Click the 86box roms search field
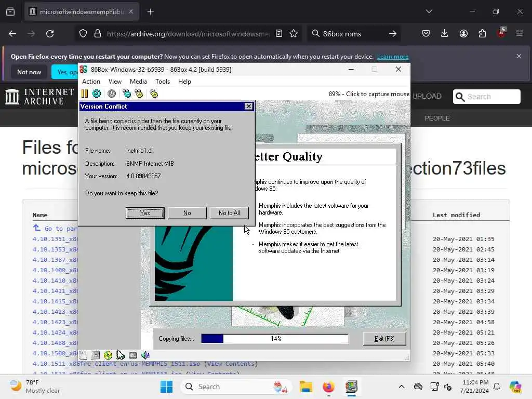The image size is (532, 399). pyautogui.click(x=353, y=34)
